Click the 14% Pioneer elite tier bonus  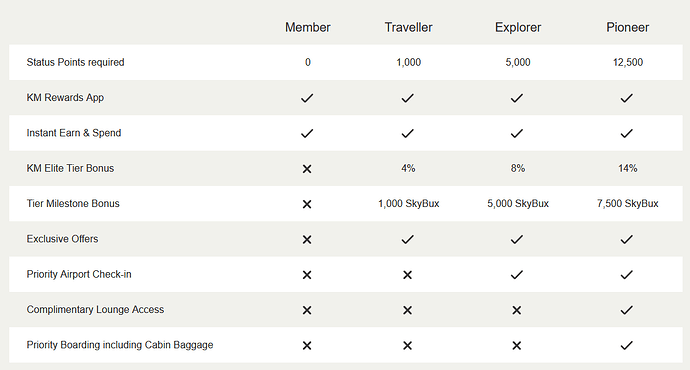point(628,168)
